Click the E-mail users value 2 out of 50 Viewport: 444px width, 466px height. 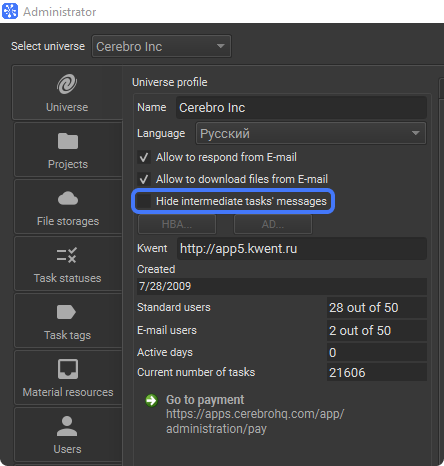[377, 331]
